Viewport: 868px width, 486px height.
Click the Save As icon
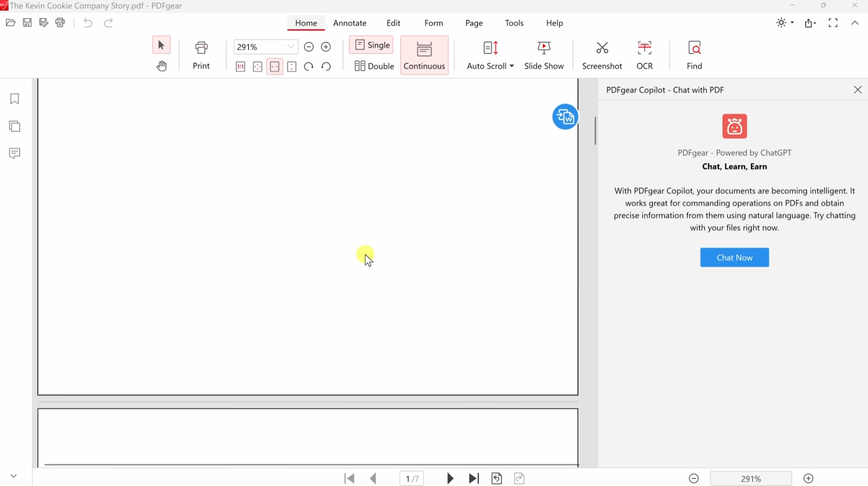[44, 23]
